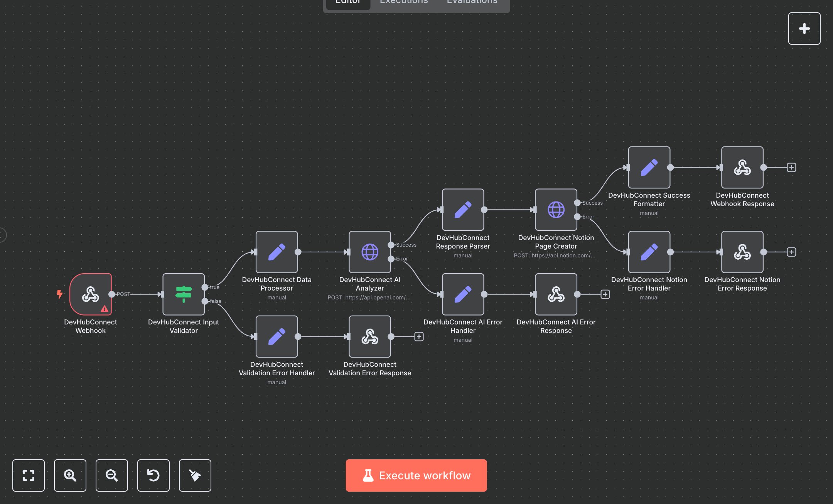This screenshot has height=504, width=833.
Task: Zoom in using the magnifier plus icon
Action: coord(70,475)
